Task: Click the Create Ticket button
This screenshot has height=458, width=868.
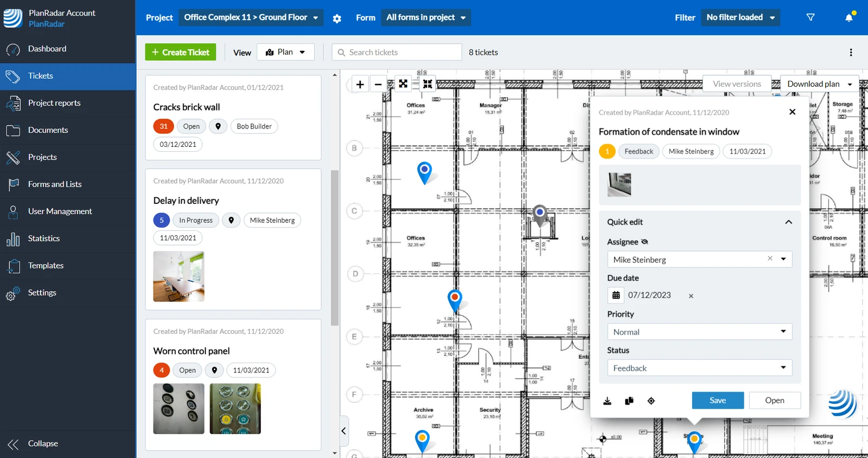Action: coord(181,52)
